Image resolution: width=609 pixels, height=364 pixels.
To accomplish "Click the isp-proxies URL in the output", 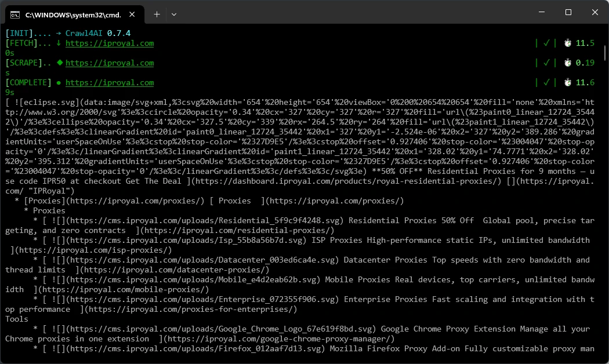I will tap(93, 250).
